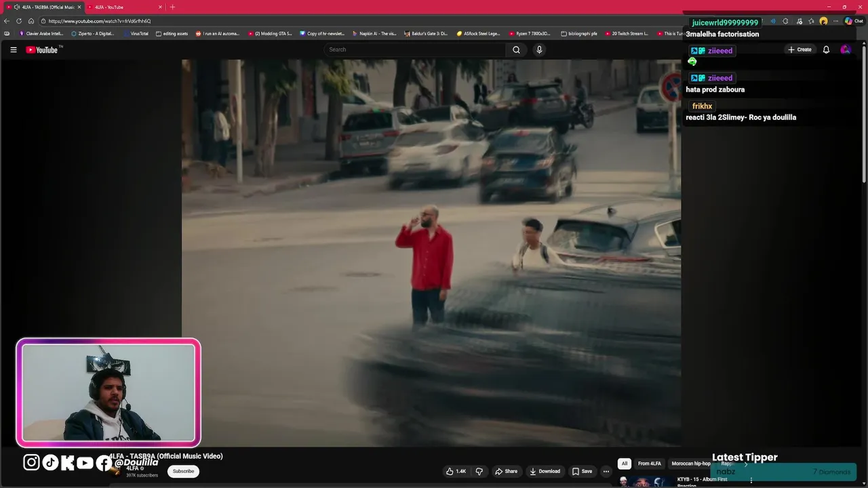Share the video
Image resolution: width=868 pixels, height=488 pixels.
(506, 471)
